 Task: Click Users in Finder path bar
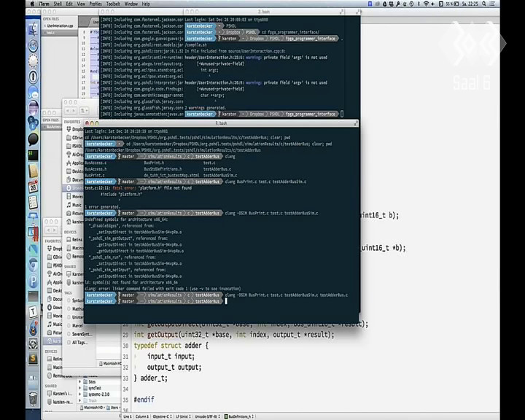pyautogui.click(x=112, y=408)
